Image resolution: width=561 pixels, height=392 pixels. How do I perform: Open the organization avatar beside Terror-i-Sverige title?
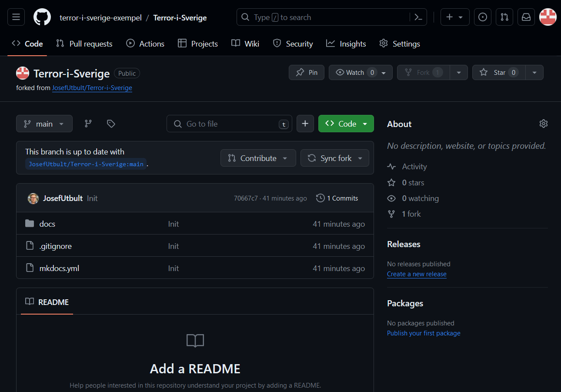pos(23,73)
